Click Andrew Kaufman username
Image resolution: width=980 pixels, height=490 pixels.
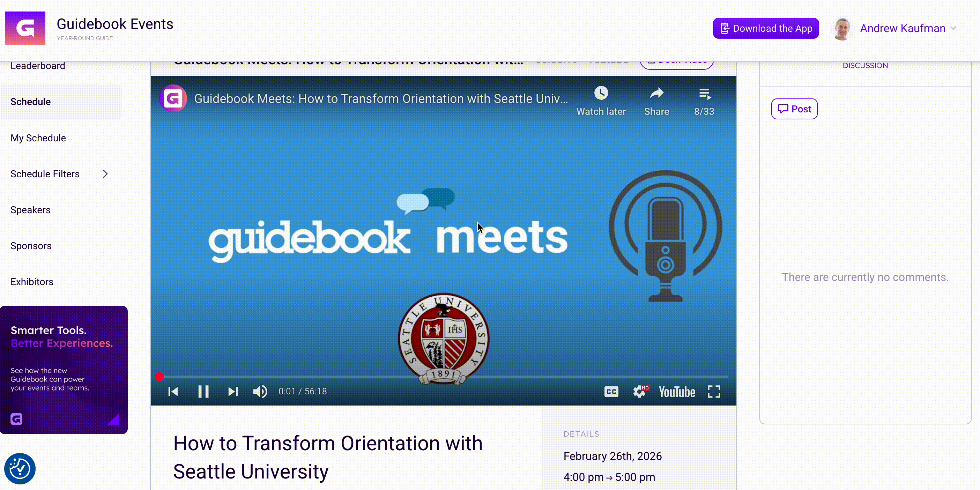[x=903, y=28]
